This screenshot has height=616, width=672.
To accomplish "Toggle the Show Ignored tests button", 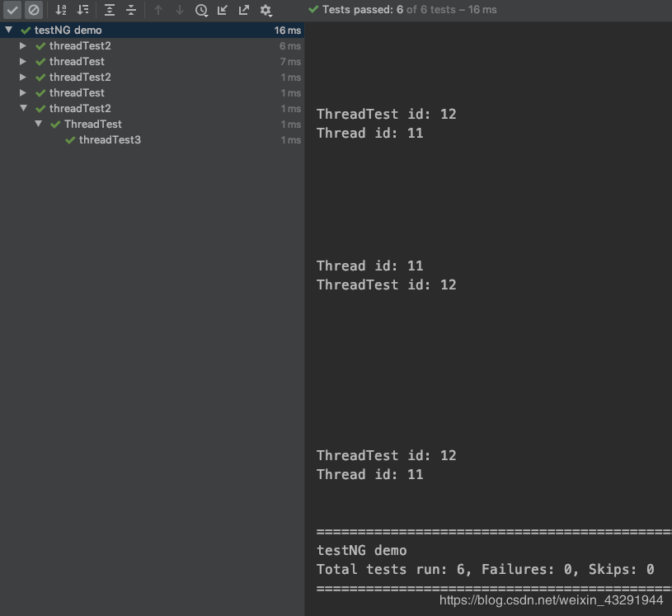I will point(34,10).
